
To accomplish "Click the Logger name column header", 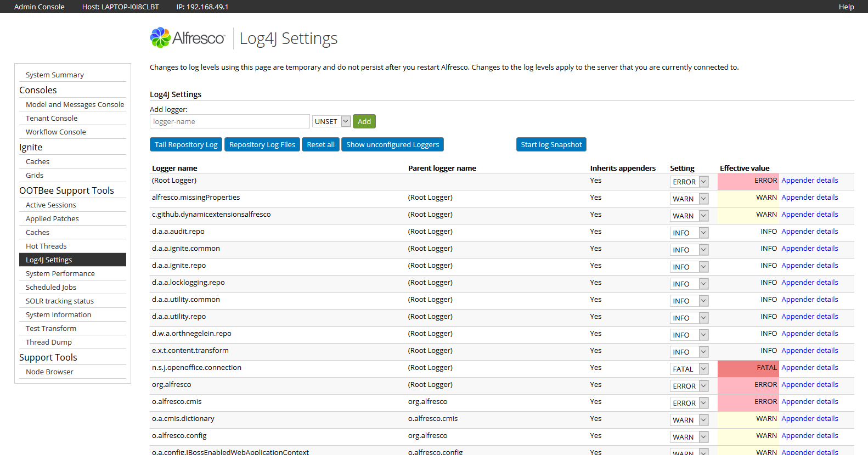I will [174, 168].
